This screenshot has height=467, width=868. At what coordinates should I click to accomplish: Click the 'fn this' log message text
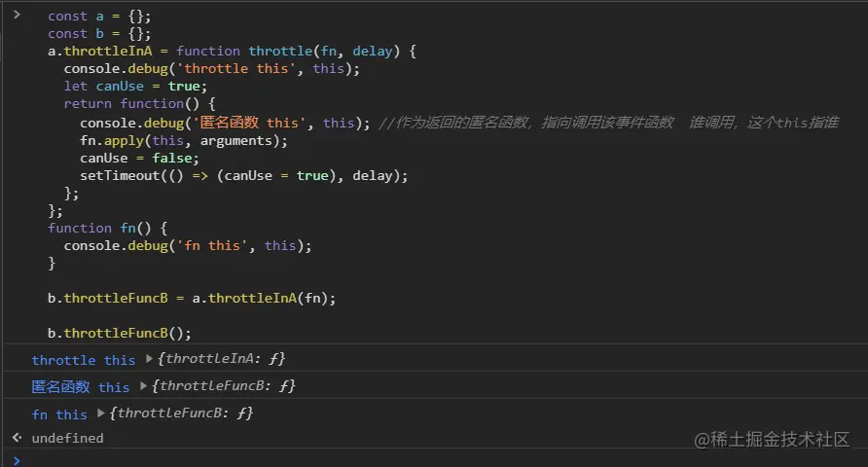point(59,414)
